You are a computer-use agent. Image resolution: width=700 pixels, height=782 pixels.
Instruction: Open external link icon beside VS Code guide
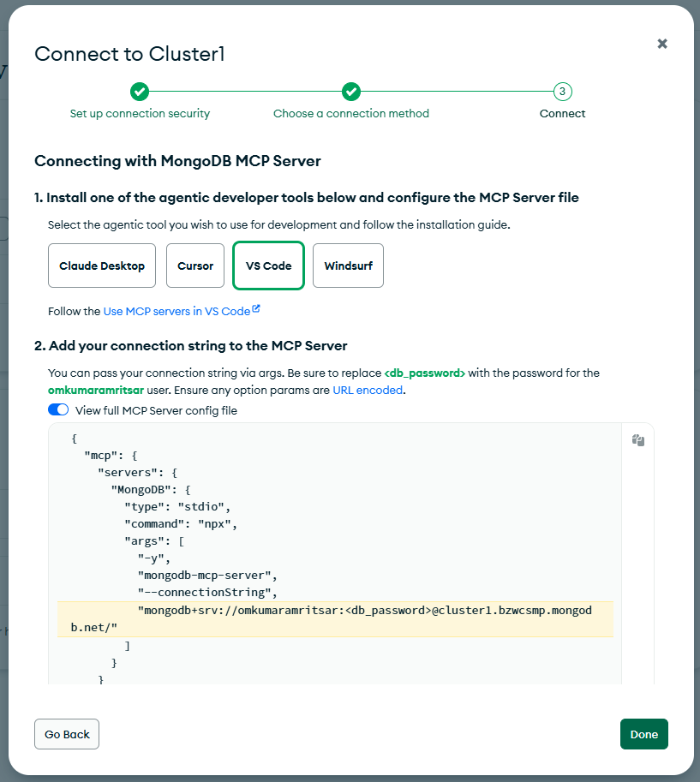tap(256, 310)
